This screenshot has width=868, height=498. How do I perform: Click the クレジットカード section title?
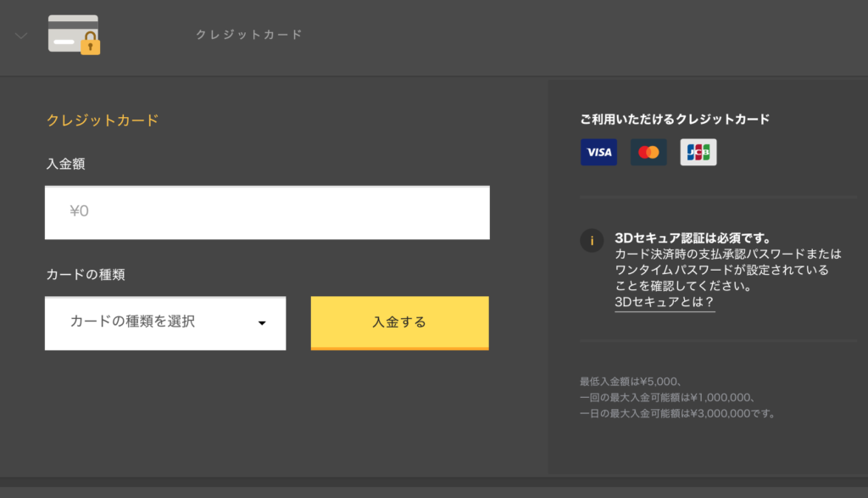102,120
